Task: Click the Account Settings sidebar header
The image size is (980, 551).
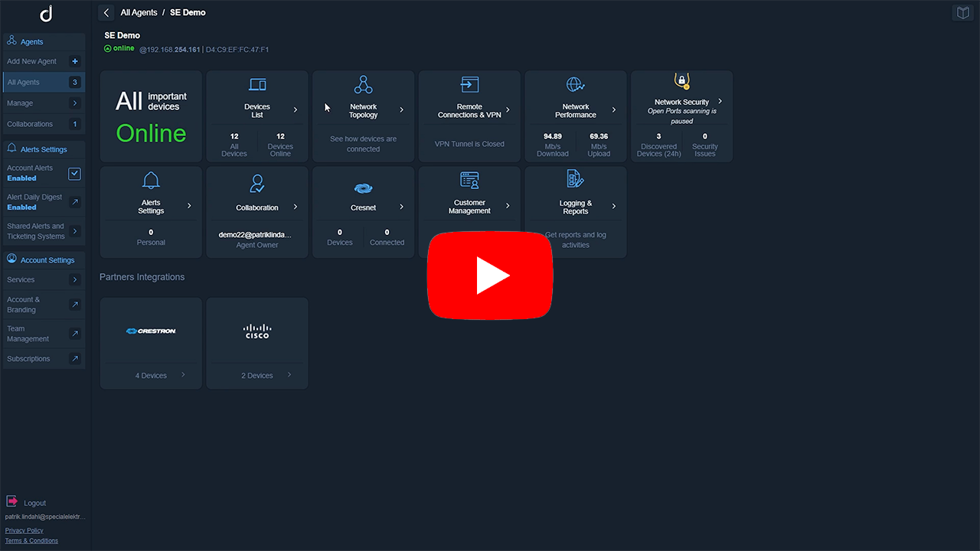Action: point(44,260)
